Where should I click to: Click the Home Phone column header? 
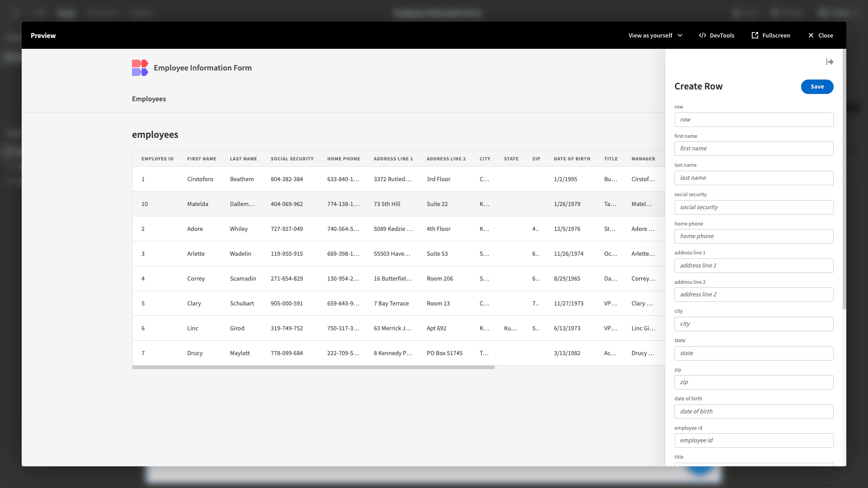[344, 159]
